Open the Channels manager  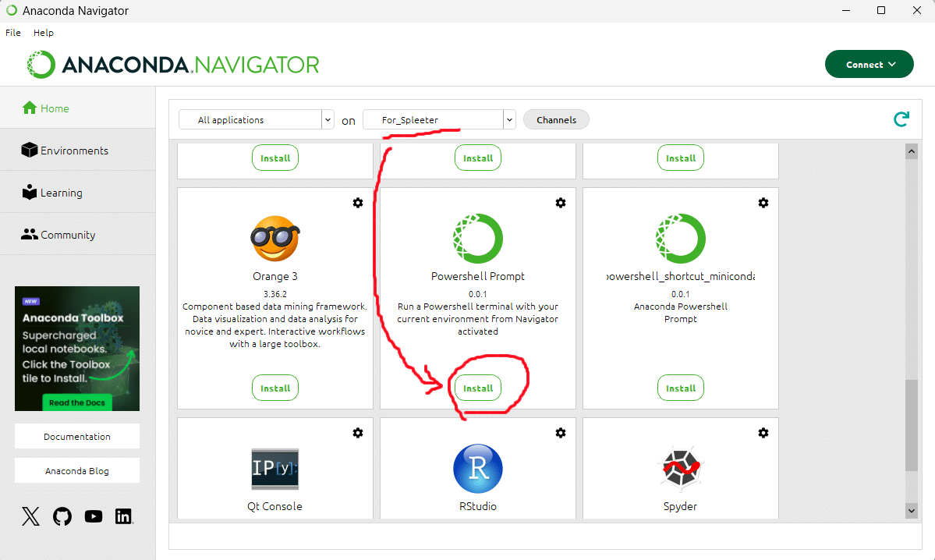[556, 120]
